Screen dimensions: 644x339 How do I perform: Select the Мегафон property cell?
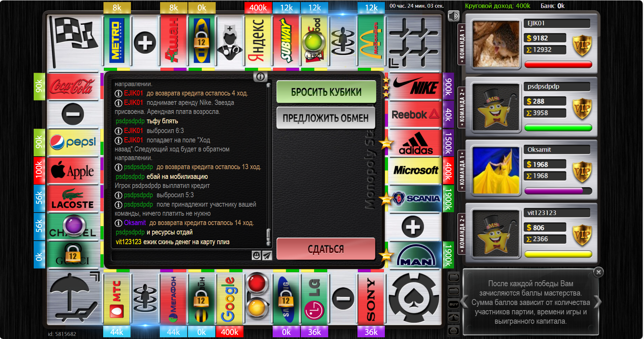(173, 299)
